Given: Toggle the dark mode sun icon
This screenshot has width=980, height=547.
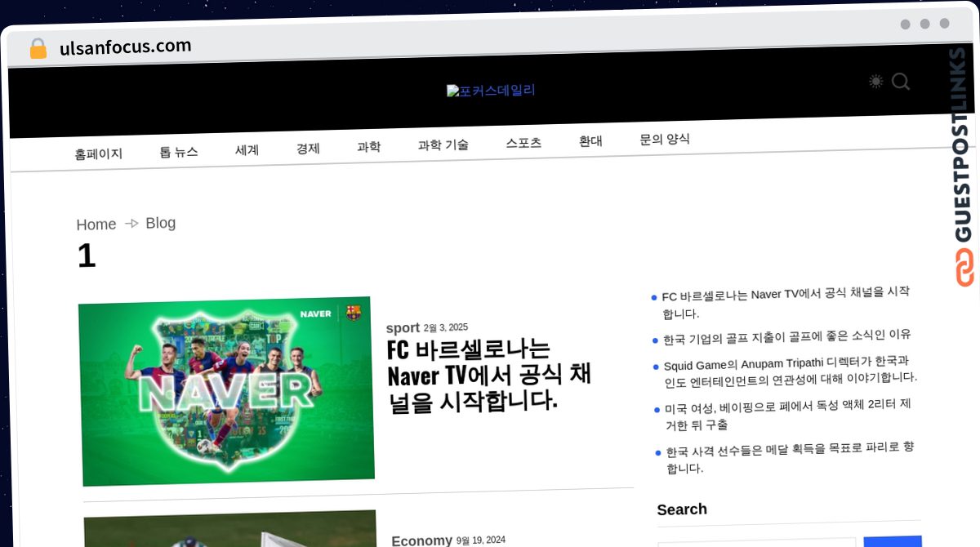Looking at the screenshot, I should click(x=875, y=81).
